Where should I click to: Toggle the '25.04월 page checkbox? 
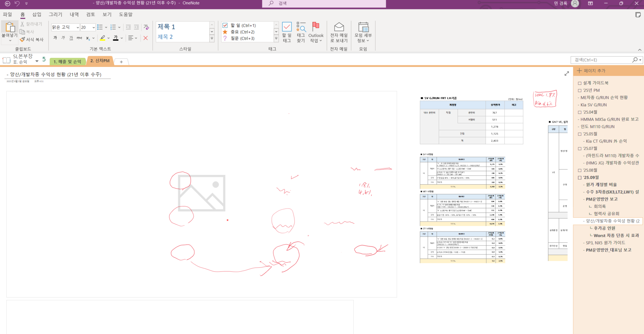pyautogui.click(x=580, y=112)
